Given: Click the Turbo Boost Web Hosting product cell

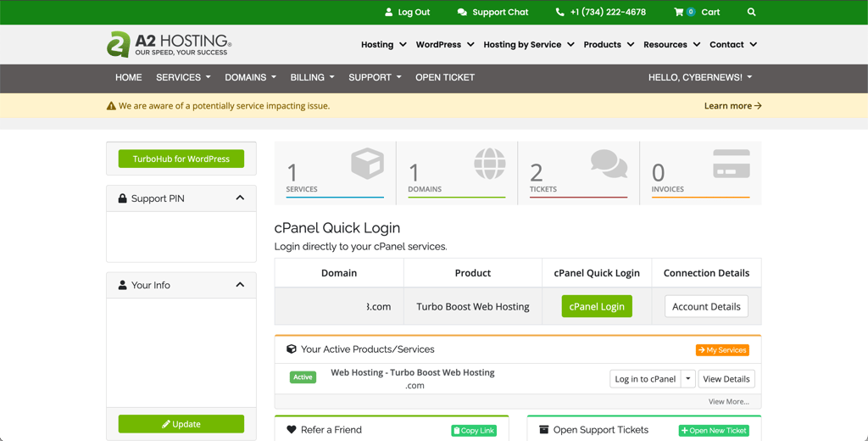Looking at the screenshot, I should tap(473, 306).
